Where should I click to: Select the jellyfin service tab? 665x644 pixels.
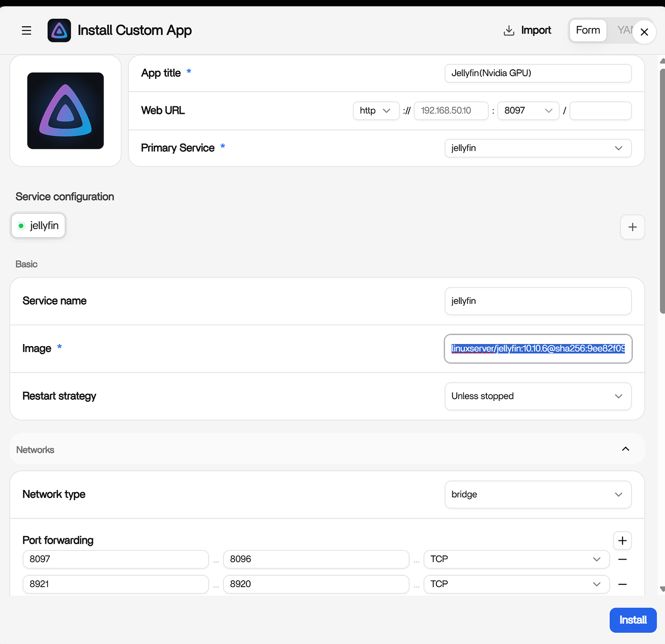point(38,226)
